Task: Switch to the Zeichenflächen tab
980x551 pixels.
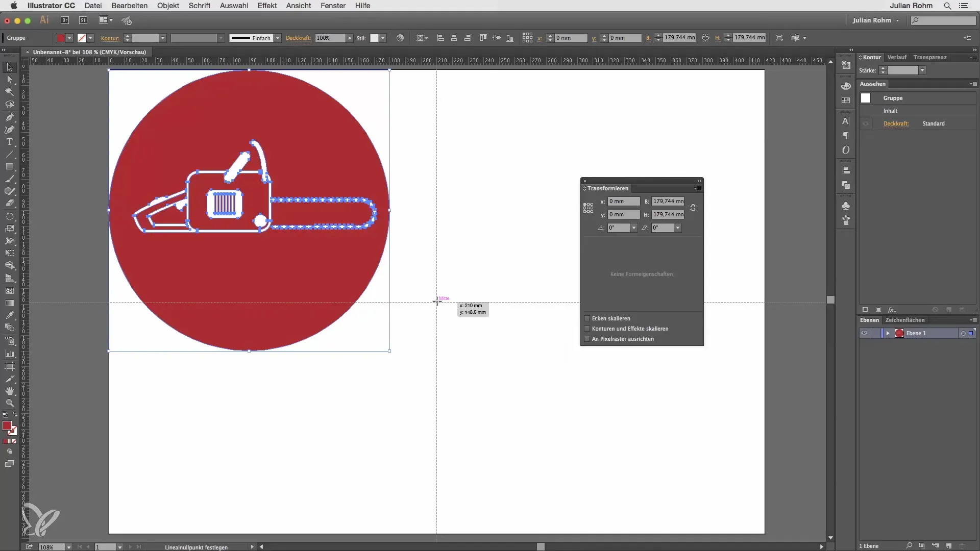Action: (x=904, y=320)
